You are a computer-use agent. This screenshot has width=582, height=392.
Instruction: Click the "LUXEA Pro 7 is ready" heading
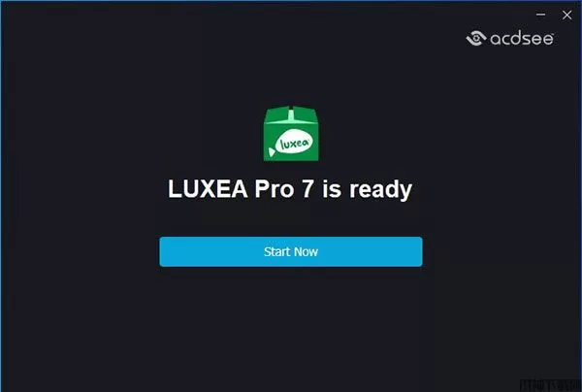[x=290, y=189]
